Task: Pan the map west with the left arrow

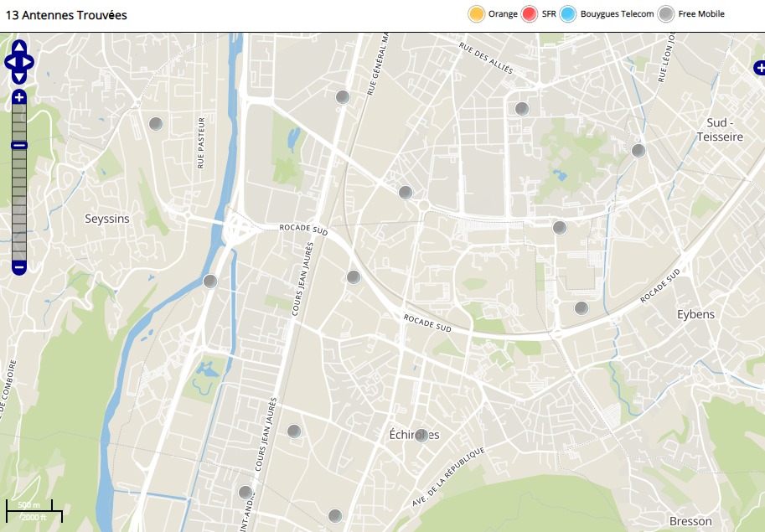Action: (9, 62)
